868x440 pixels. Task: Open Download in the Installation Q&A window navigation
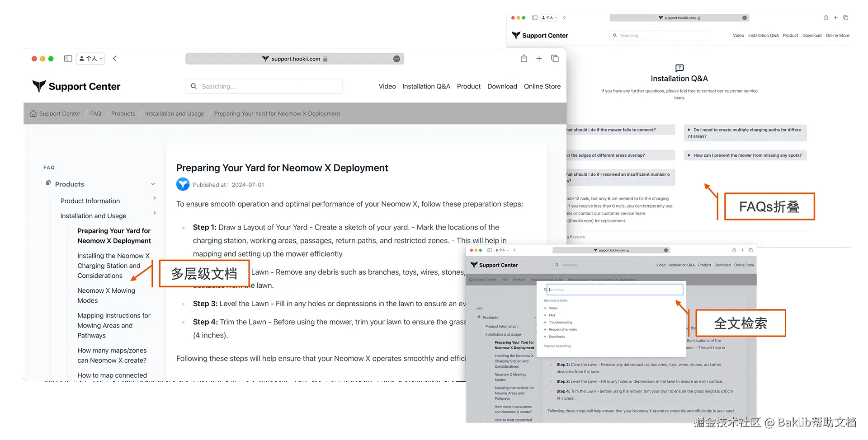812,35
